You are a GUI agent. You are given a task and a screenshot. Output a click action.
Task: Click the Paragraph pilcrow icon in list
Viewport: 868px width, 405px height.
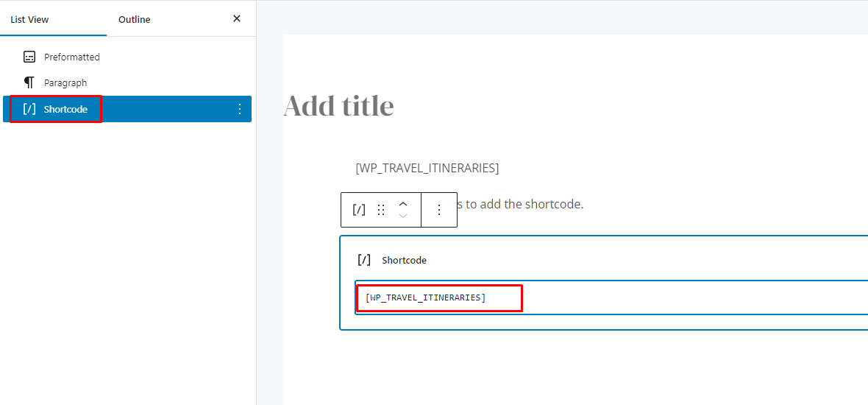[29, 82]
